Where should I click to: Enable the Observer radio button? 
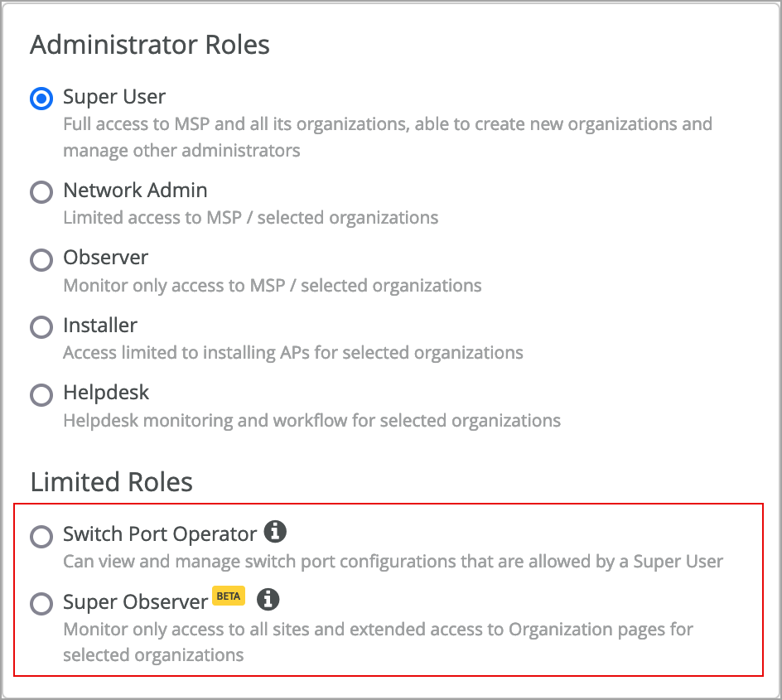41,260
